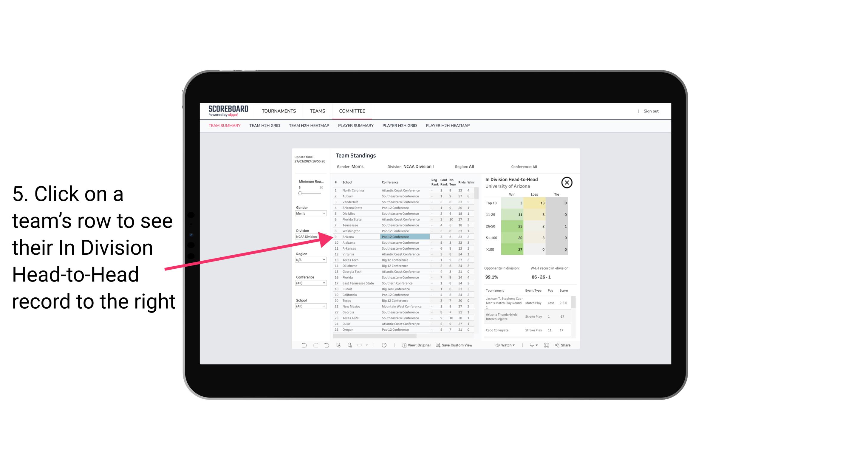
Task: Open the TOURNAMENTS menu item
Action: click(x=278, y=110)
